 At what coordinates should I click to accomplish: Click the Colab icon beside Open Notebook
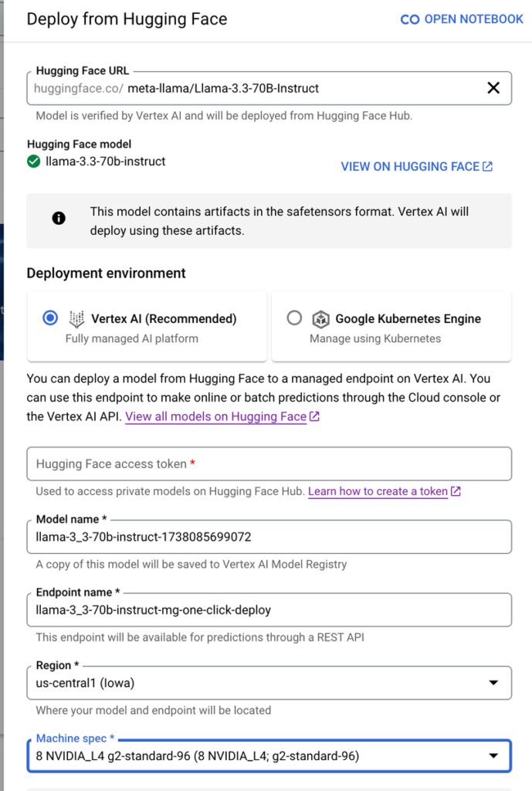[410, 19]
